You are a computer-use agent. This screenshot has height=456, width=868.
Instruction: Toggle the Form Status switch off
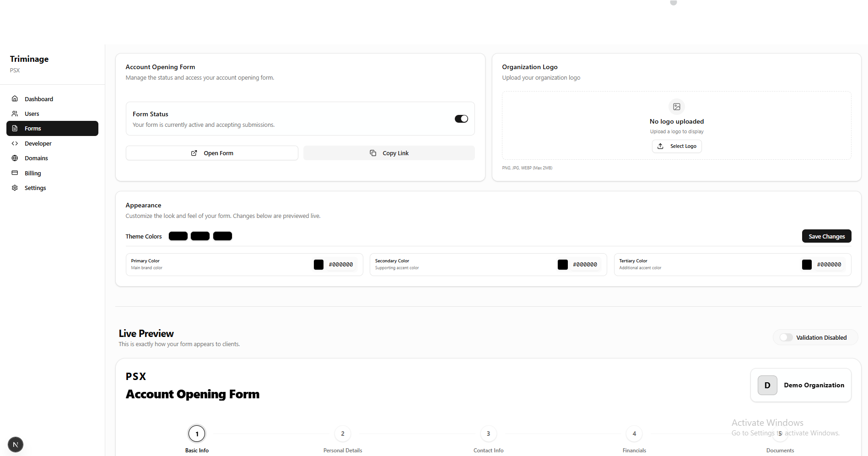(x=461, y=119)
